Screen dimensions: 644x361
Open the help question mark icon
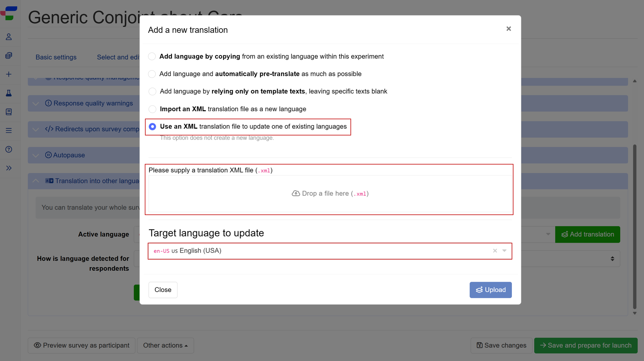click(9, 149)
